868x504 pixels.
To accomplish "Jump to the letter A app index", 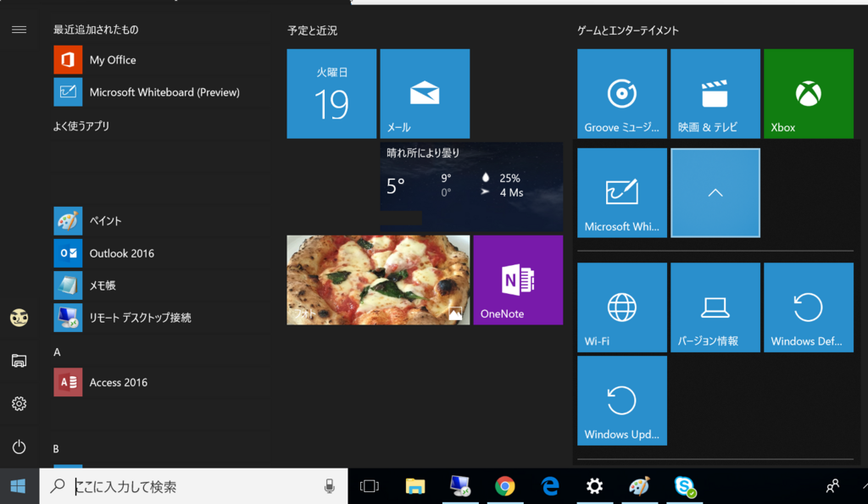I will coord(57,352).
